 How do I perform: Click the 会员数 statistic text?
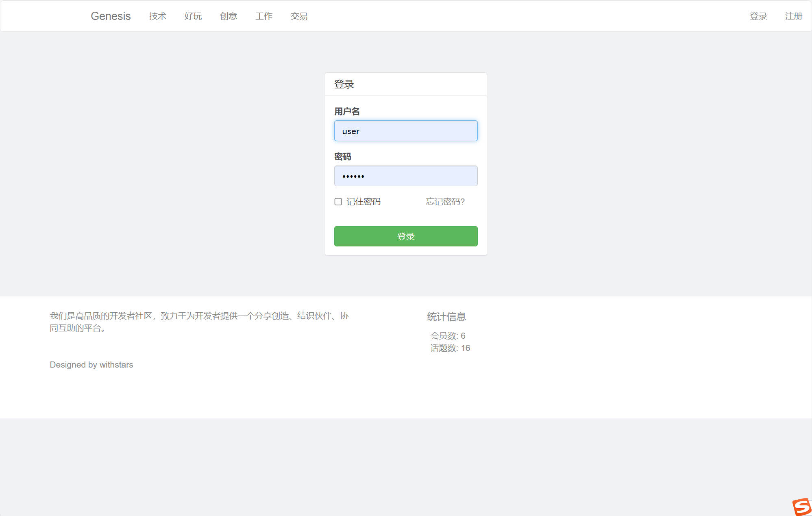click(x=448, y=336)
